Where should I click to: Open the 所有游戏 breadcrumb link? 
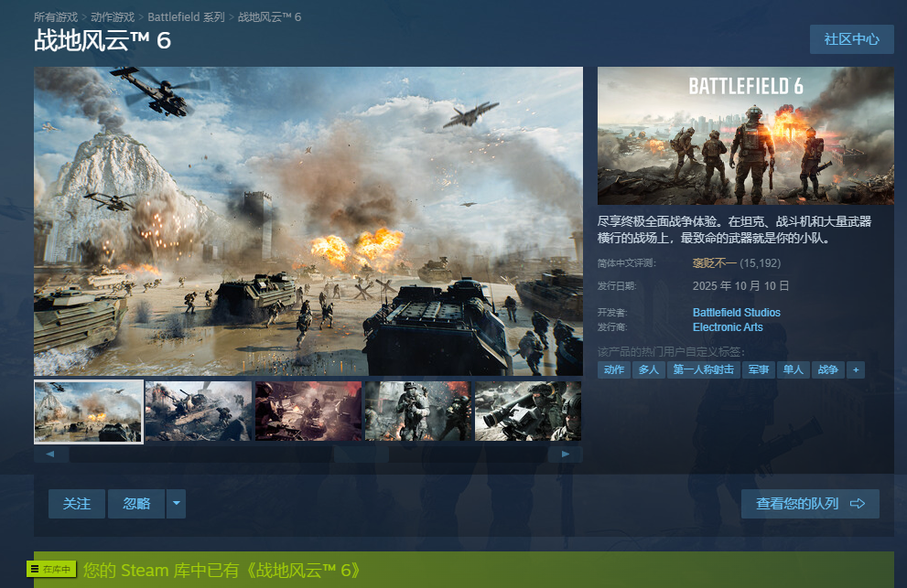[x=56, y=17]
